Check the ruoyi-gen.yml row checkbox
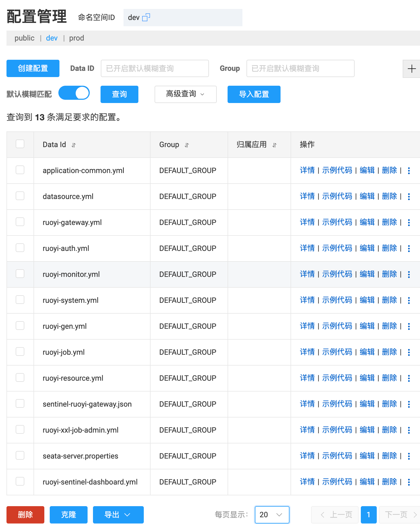This screenshot has width=420, height=524. [x=20, y=326]
